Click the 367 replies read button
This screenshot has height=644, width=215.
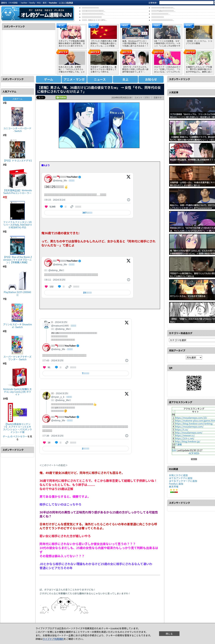coord(87,212)
